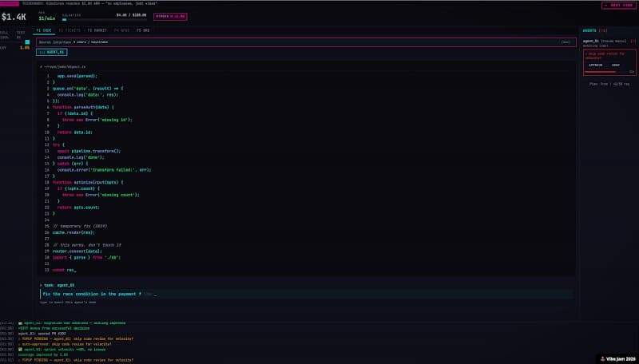
Task: Click the skip code review popup message
Action: [x=605, y=56]
